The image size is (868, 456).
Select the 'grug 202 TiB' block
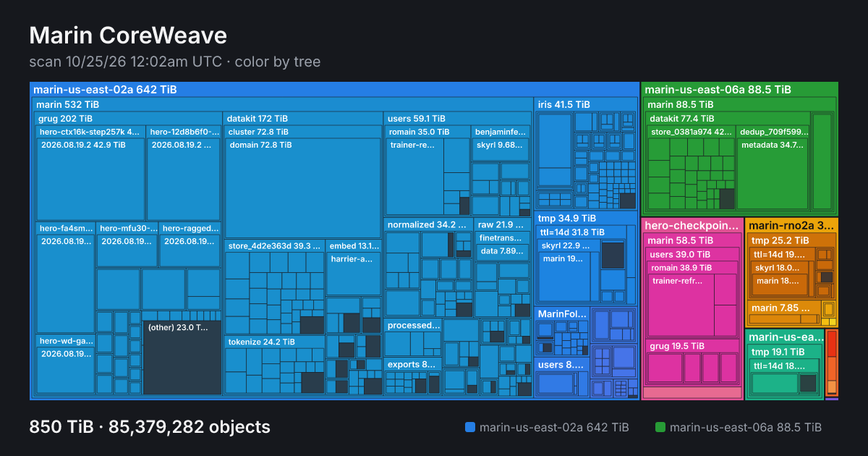pyautogui.click(x=128, y=118)
